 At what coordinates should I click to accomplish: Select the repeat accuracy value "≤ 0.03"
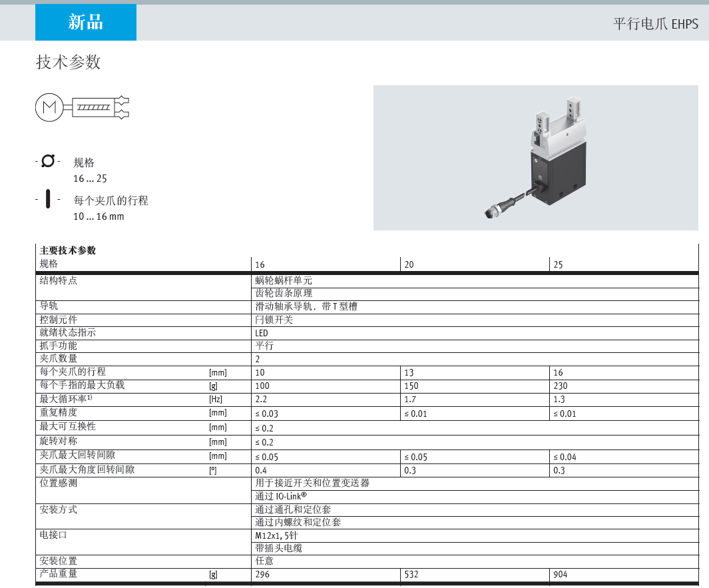[267, 414]
